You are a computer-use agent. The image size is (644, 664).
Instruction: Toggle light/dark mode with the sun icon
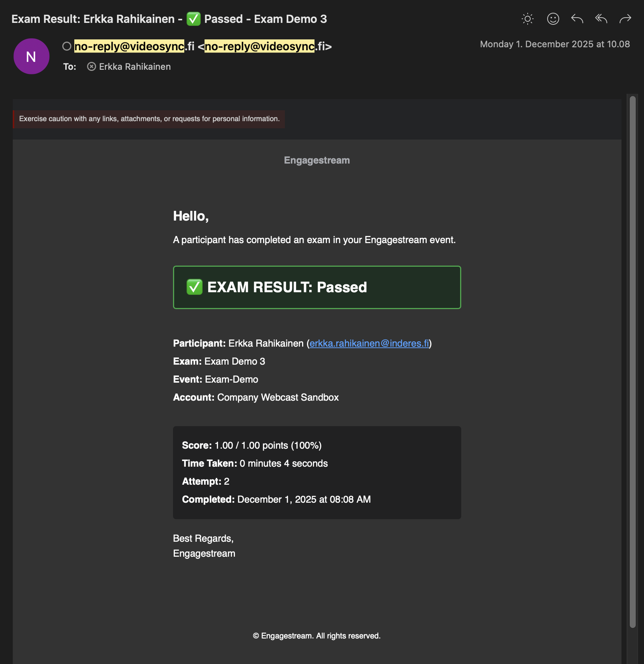(527, 19)
